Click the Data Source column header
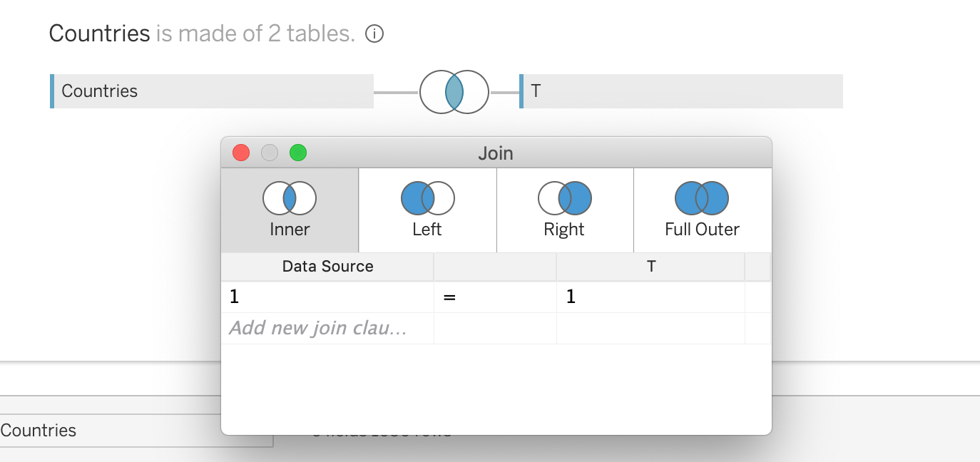The height and width of the screenshot is (462, 980). click(x=327, y=267)
